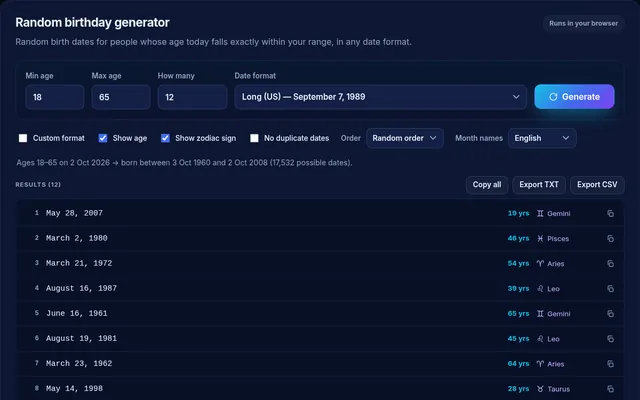Click the Gemini symbol on June 16, 1961 row
Image resolution: width=640 pixels, height=400 pixels.
tap(540, 313)
